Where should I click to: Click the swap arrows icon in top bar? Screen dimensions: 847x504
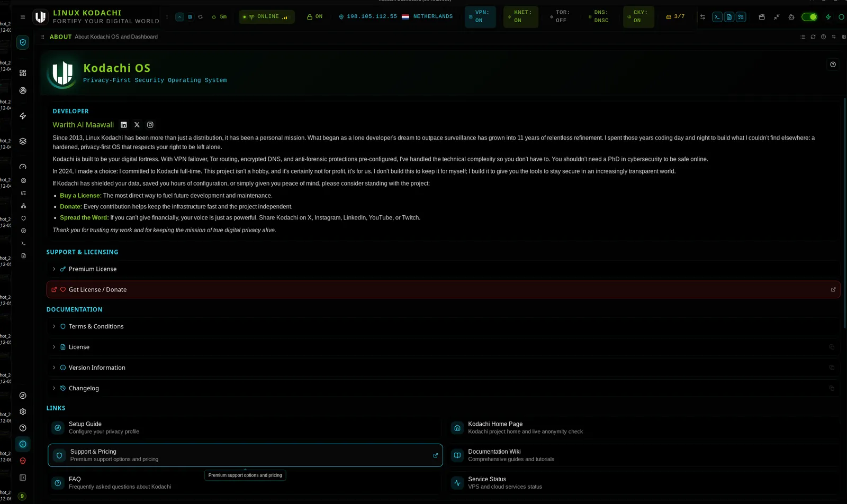pos(702,17)
